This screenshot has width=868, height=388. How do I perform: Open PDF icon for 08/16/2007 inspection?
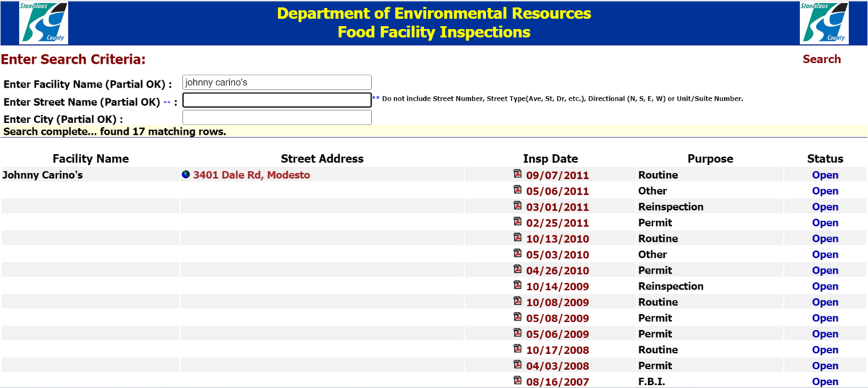tap(517, 381)
